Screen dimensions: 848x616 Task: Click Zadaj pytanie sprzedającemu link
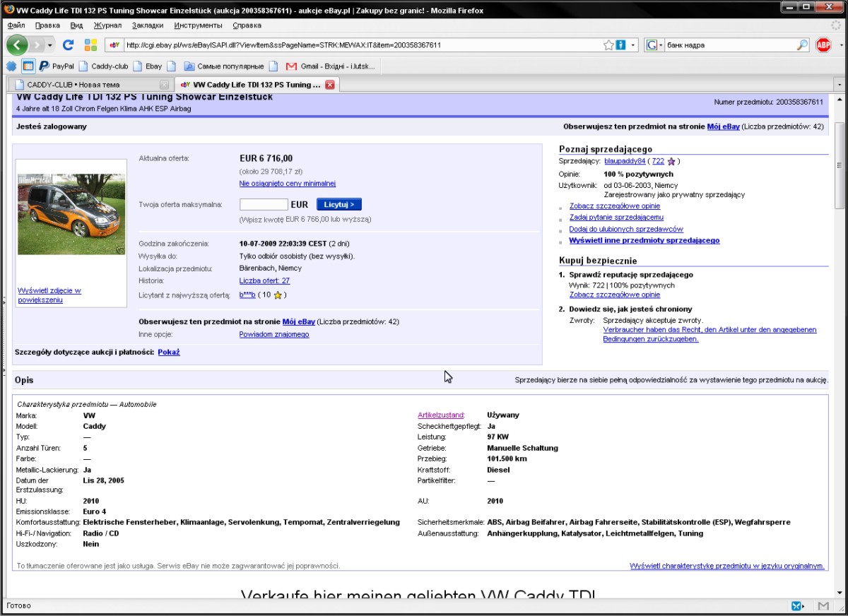(616, 218)
